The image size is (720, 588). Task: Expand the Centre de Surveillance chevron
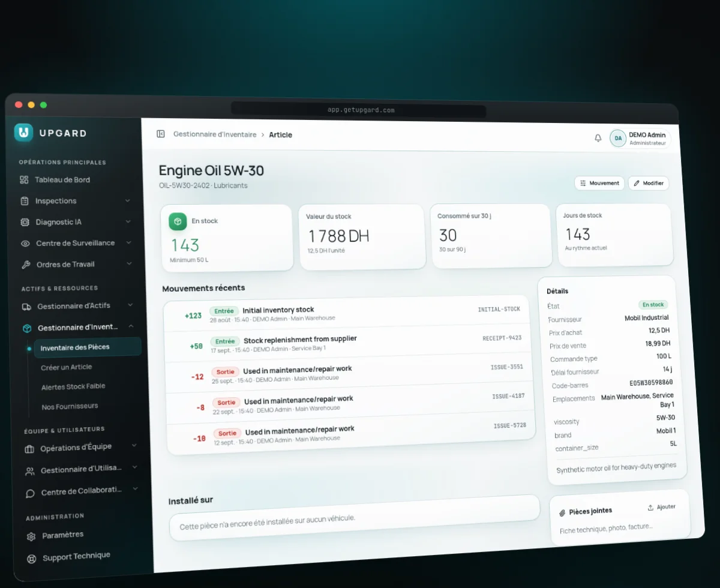pyautogui.click(x=129, y=242)
